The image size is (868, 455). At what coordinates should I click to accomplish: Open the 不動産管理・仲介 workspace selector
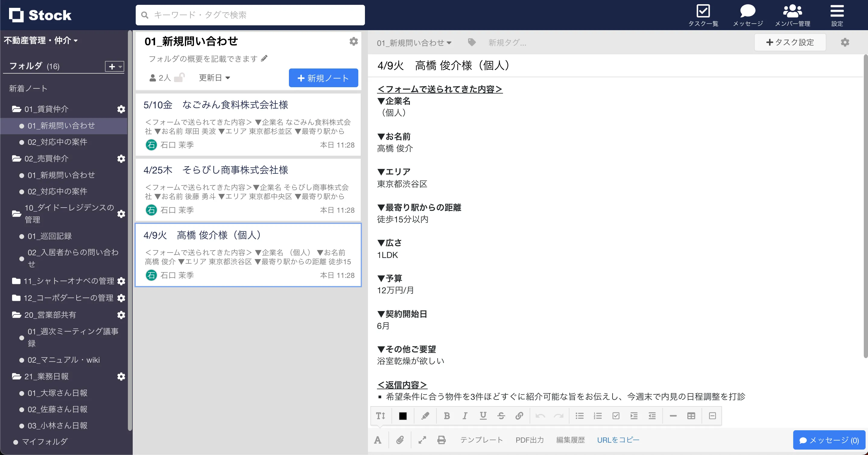(x=40, y=40)
